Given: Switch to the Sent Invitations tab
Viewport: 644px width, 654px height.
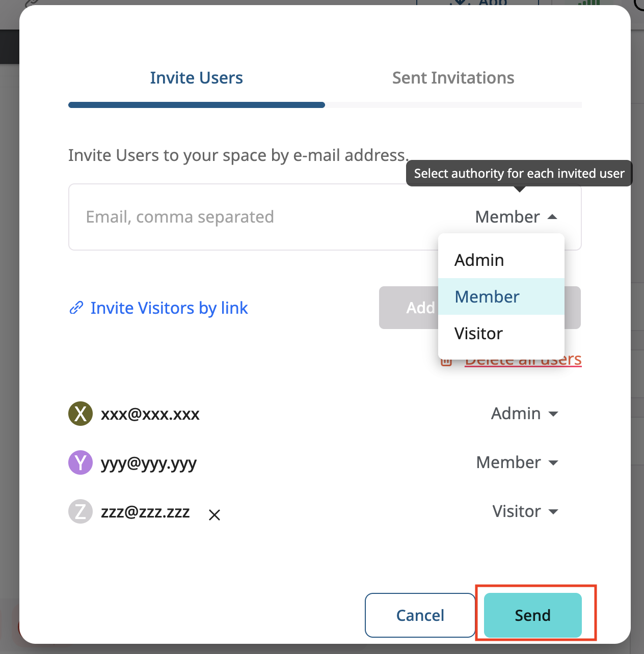Looking at the screenshot, I should (453, 77).
